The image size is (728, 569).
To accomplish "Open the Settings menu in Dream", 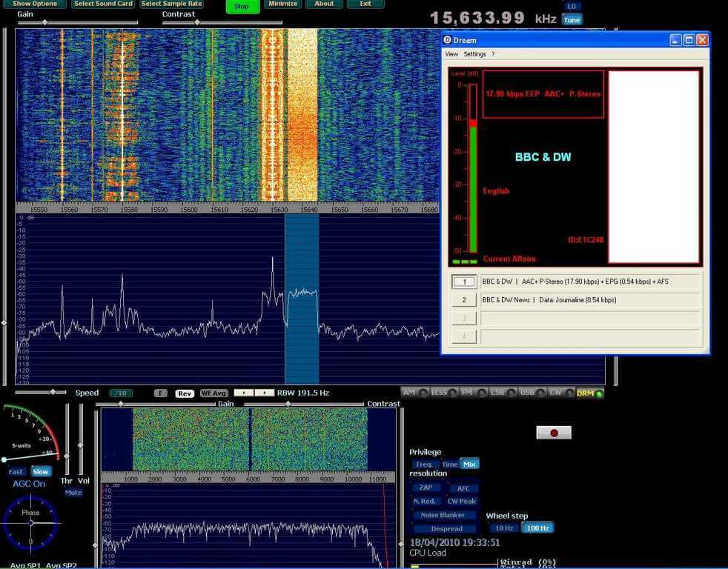I will (474, 54).
